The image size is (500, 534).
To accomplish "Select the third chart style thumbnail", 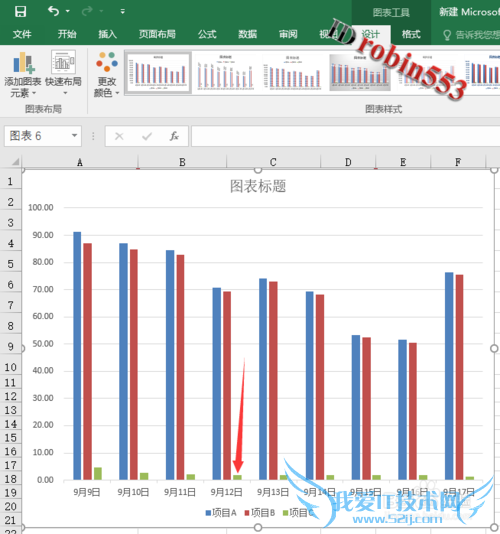I will tap(293, 72).
